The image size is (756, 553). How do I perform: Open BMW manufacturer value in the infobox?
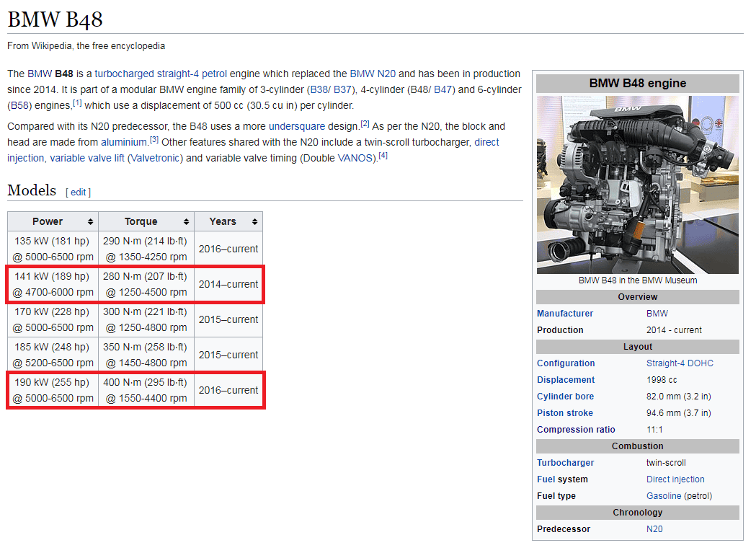pos(657,314)
